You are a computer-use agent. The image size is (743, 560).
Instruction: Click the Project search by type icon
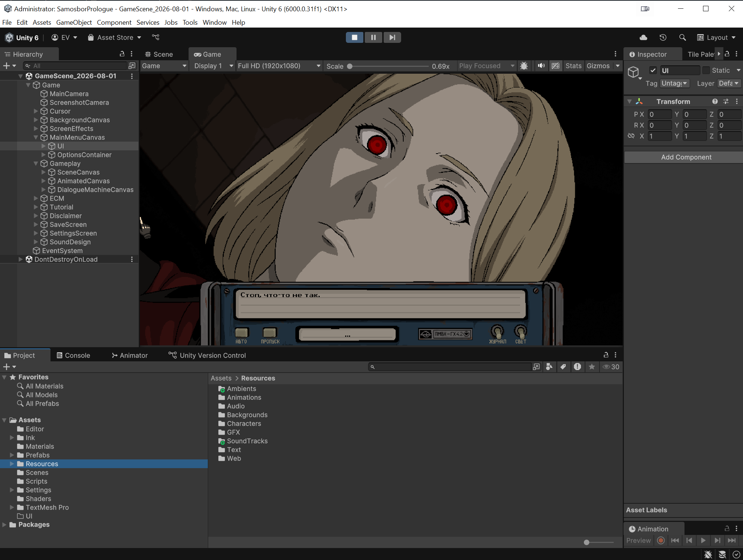pyautogui.click(x=549, y=367)
